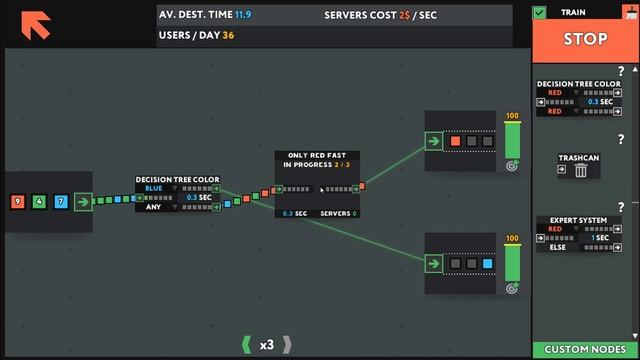Open the ANY dropdown in canvas Decision Tree
640x360 pixels.
pyautogui.click(x=175, y=207)
